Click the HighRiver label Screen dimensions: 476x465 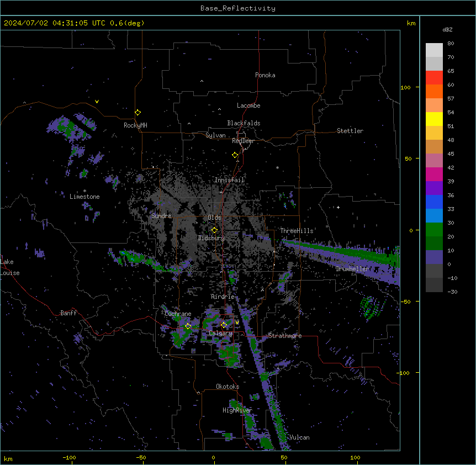[x=237, y=410]
